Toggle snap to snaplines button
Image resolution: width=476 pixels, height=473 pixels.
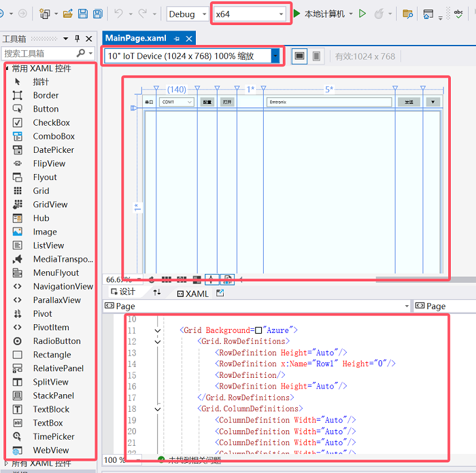(x=212, y=279)
